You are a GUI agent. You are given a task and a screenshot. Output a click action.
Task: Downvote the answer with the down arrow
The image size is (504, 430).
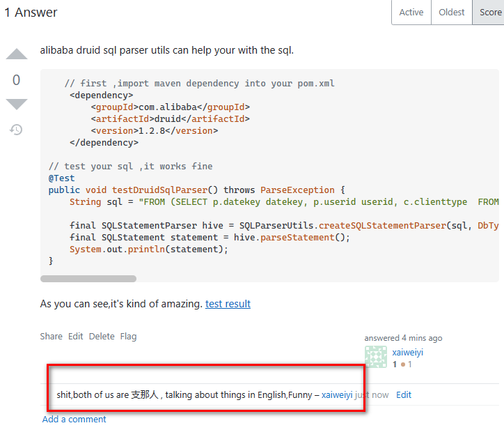(16, 104)
